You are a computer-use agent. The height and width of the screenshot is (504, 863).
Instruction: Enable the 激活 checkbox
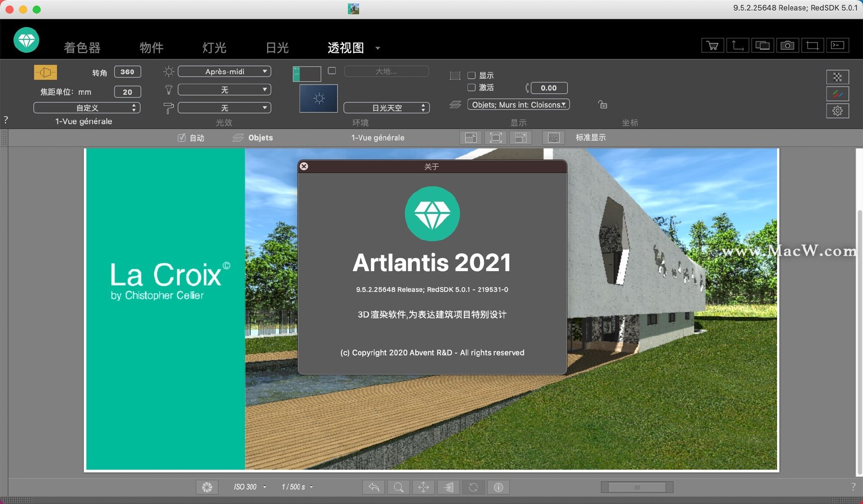click(472, 87)
